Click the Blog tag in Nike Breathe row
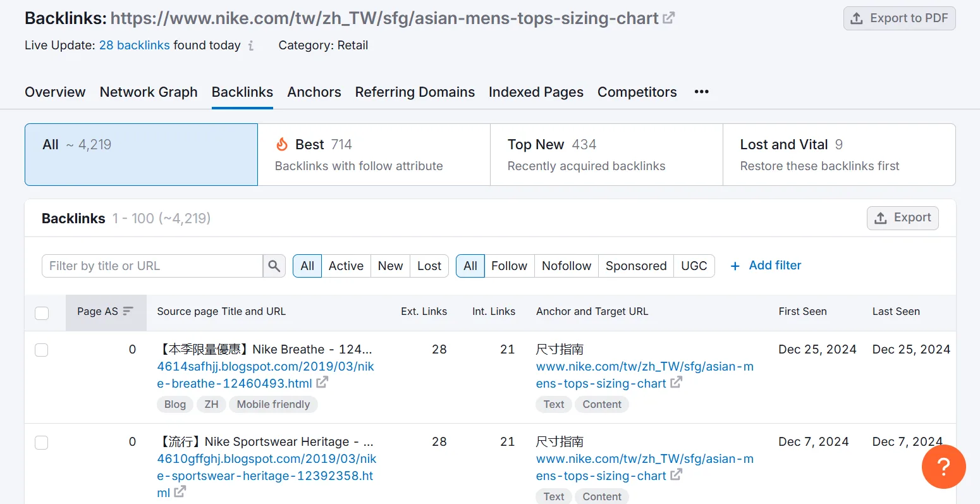 [175, 405]
